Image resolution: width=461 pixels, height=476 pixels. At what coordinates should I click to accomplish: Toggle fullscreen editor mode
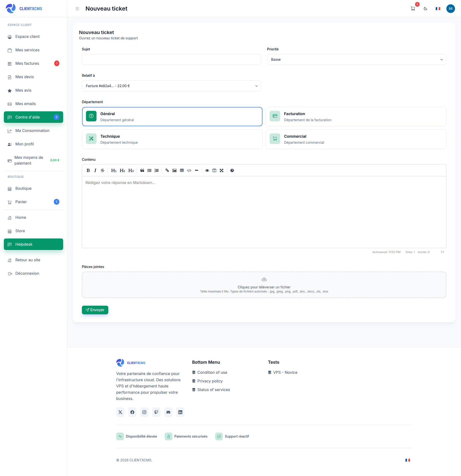tap(222, 171)
